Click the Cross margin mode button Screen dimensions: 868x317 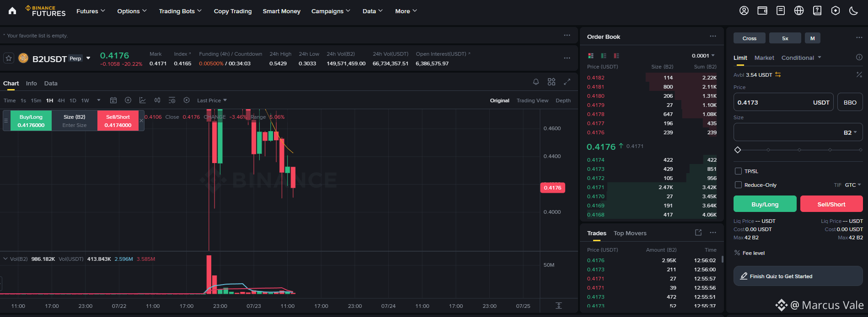click(x=750, y=38)
